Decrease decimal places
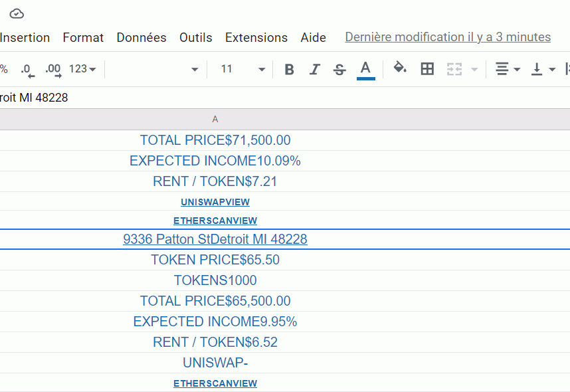This screenshot has width=570, height=392. tap(27, 69)
